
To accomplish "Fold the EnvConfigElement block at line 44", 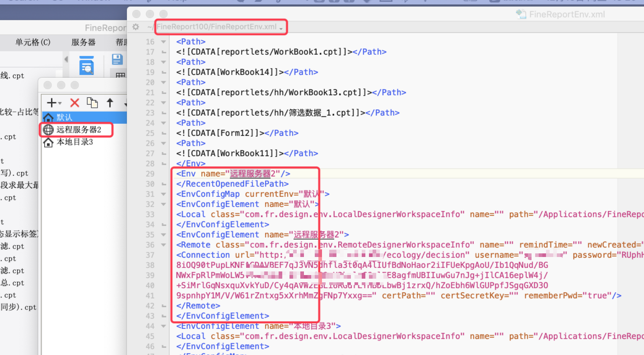I will pos(163,326).
